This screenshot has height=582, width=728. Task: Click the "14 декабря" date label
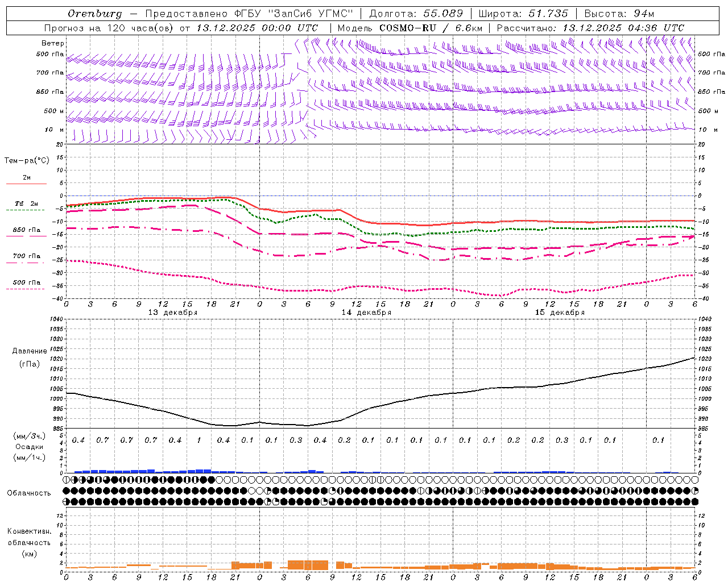pyautogui.click(x=366, y=313)
